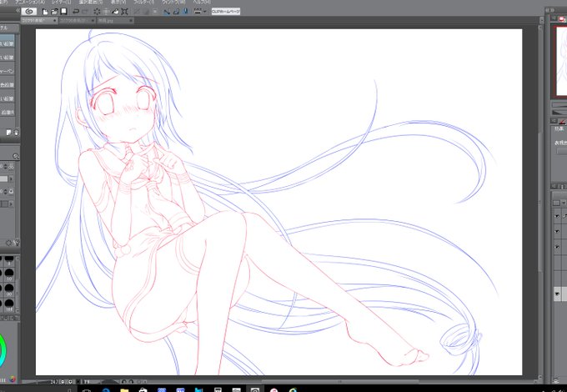The image size is (567, 392).
Task: Toggle visibility eye of the bottom selected layer
Action: click(x=557, y=294)
